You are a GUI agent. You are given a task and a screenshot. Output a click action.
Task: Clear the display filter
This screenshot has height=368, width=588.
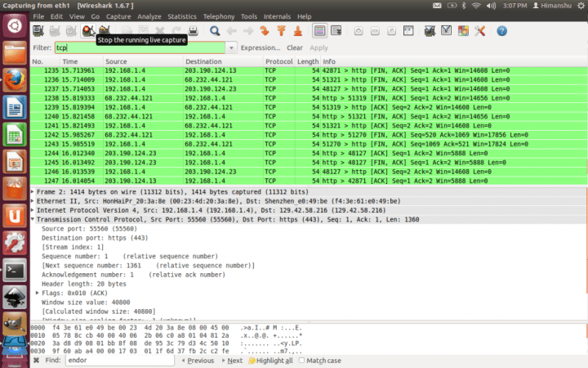(x=295, y=47)
